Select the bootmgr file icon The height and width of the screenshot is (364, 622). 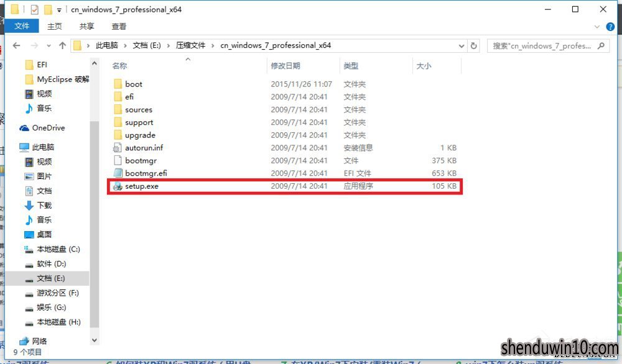118,160
